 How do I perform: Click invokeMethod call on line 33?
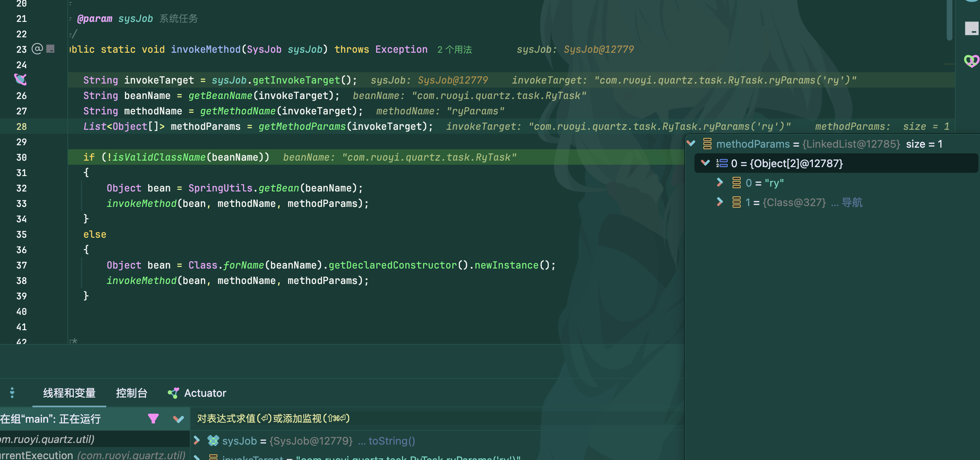142,204
